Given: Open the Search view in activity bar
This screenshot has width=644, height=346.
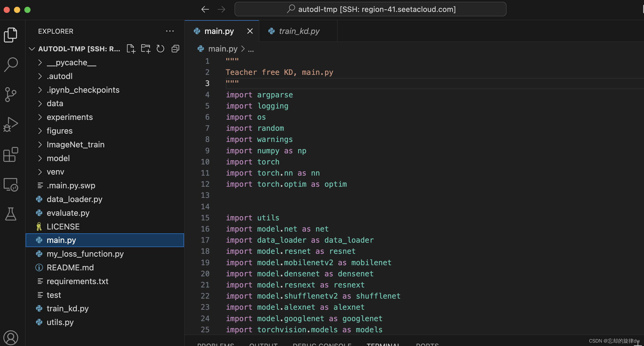Looking at the screenshot, I should [11, 64].
